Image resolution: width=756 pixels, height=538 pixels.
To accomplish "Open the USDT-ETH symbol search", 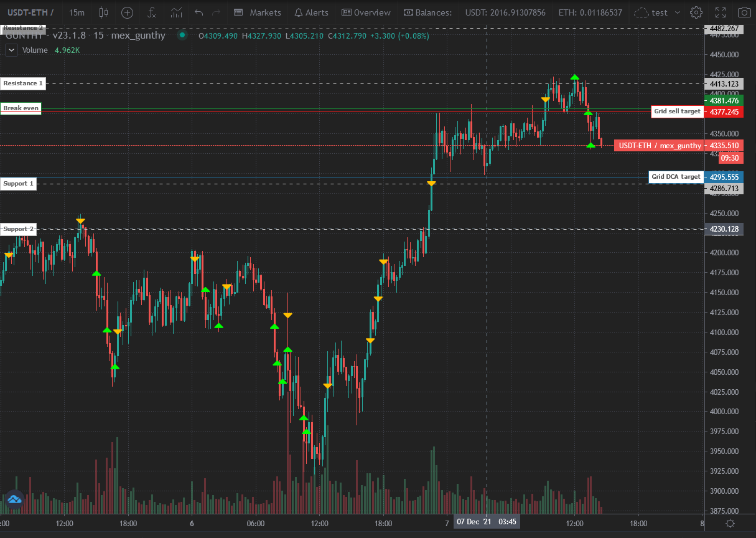I will pyautogui.click(x=29, y=12).
